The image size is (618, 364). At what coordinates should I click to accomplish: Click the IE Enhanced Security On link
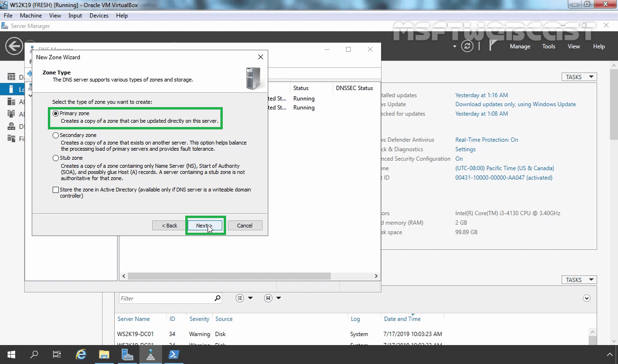click(459, 159)
